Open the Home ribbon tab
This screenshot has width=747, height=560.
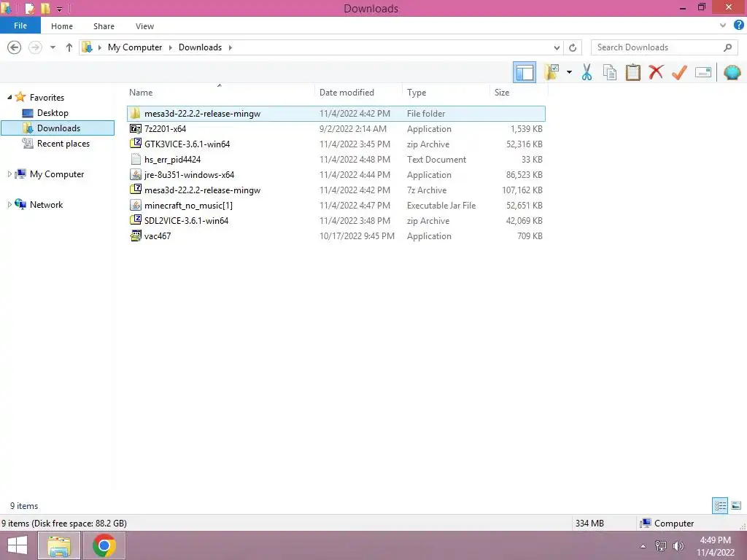tap(62, 26)
